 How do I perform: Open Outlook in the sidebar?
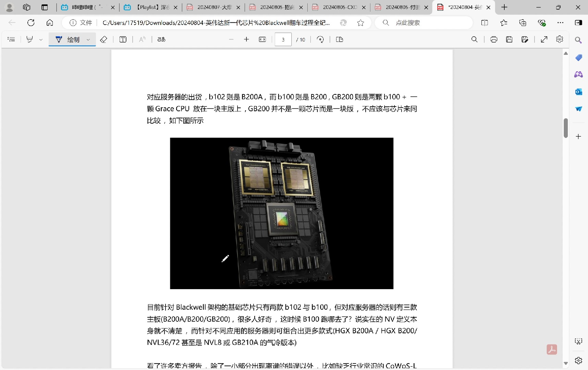(578, 91)
